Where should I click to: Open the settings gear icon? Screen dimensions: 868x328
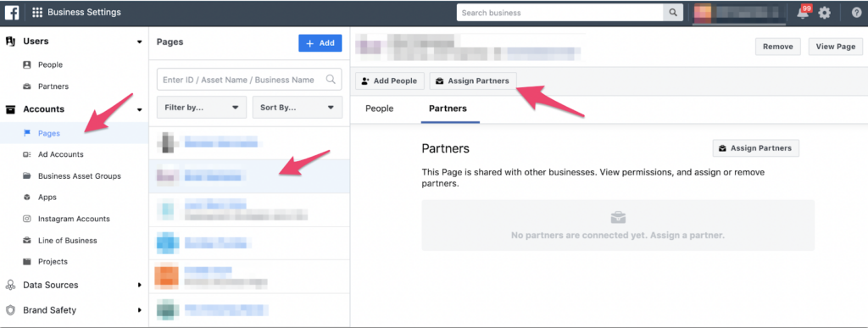(825, 13)
